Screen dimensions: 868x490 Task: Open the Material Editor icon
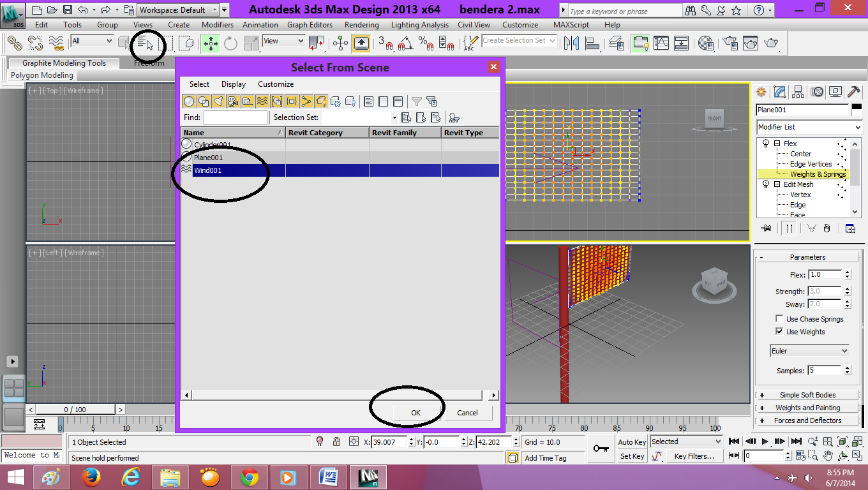(706, 43)
